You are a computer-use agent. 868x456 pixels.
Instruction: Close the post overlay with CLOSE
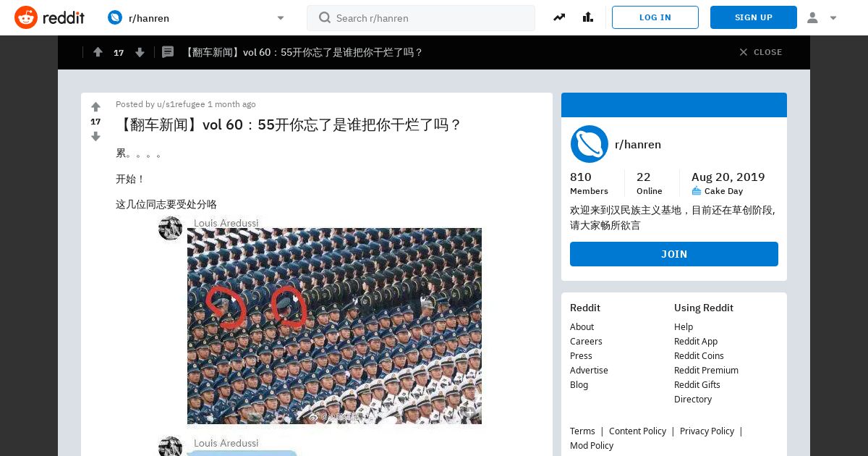click(760, 52)
